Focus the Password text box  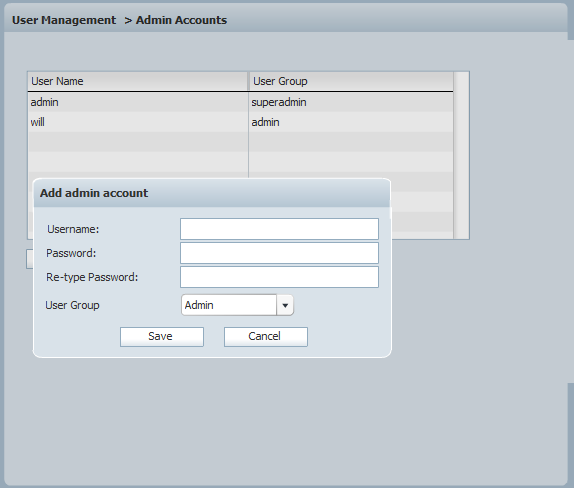tap(279, 253)
